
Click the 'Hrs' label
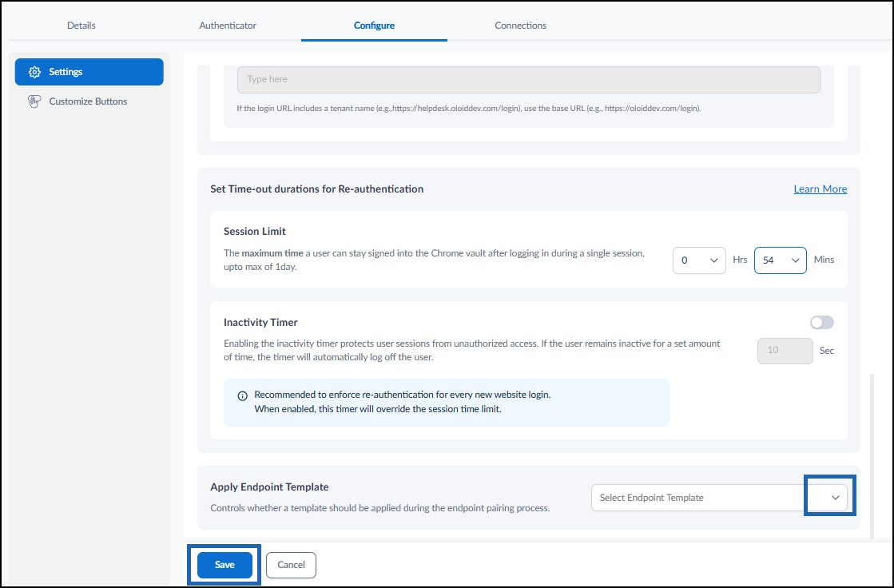(x=740, y=260)
